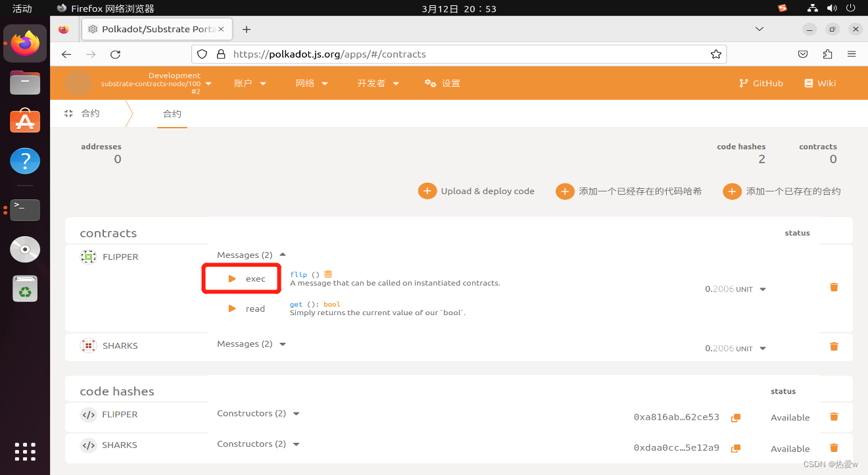The width and height of the screenshot is (868, 475).
Task: Open the 开发者 menu
Action: [x=379, y=84]
